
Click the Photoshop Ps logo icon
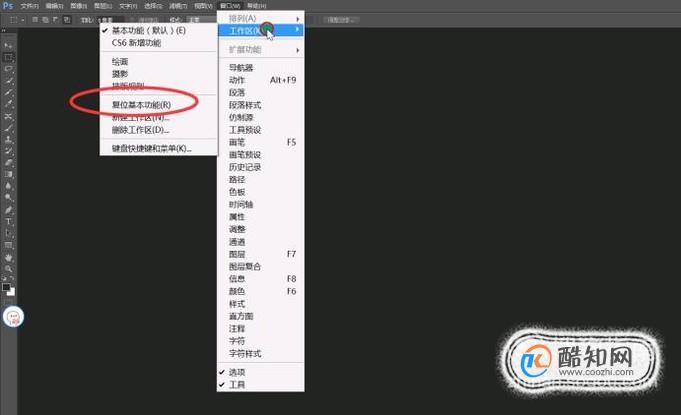tap(8, 6)
